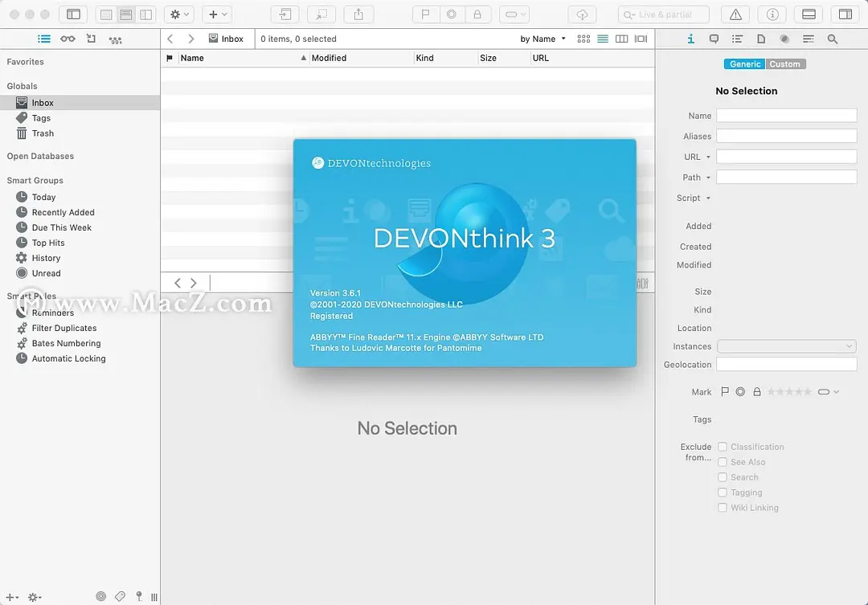868x605 pixels.
Task: Go forward with the right chevron
Action: [191, 39]
